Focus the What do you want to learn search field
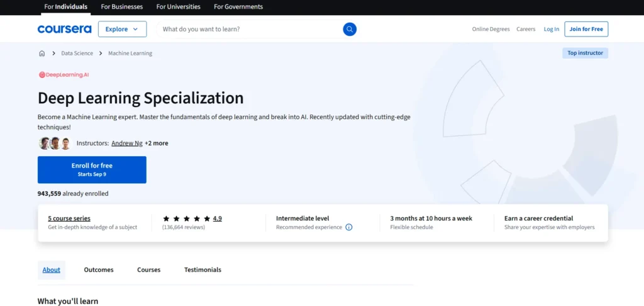The height and width of the screenshot is (306, 644). tap(248, 29)
